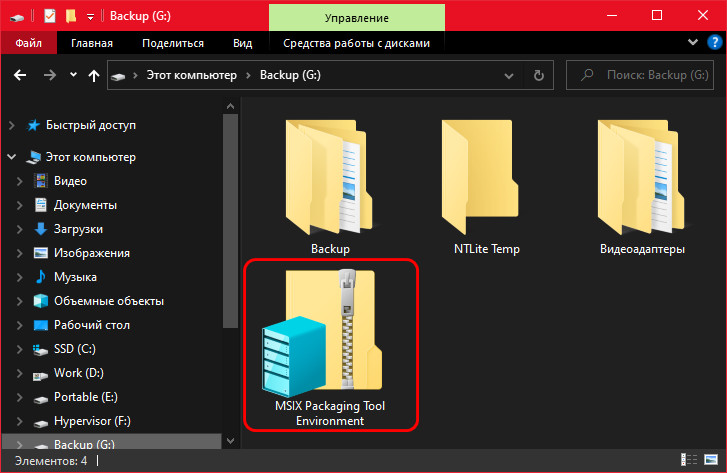The height and width of the screenshot is (473, 727).
Task: Click the Hypervisor (F:) drive icon
Action: click(x=41, y=422)
